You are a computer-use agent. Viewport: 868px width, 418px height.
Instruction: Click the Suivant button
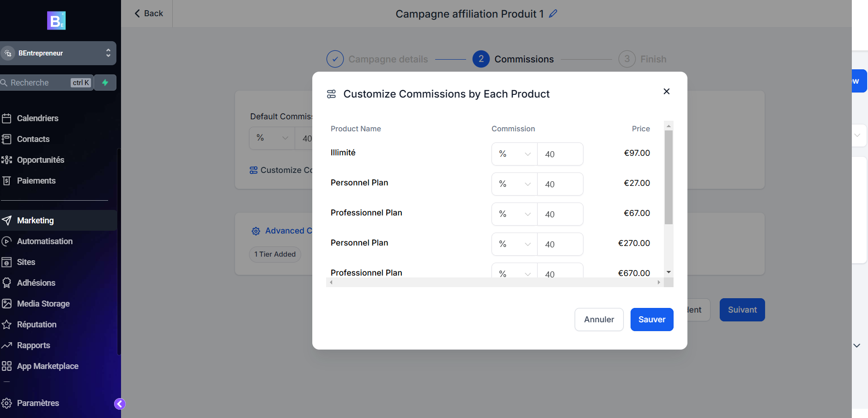click(x=742, y=310)
